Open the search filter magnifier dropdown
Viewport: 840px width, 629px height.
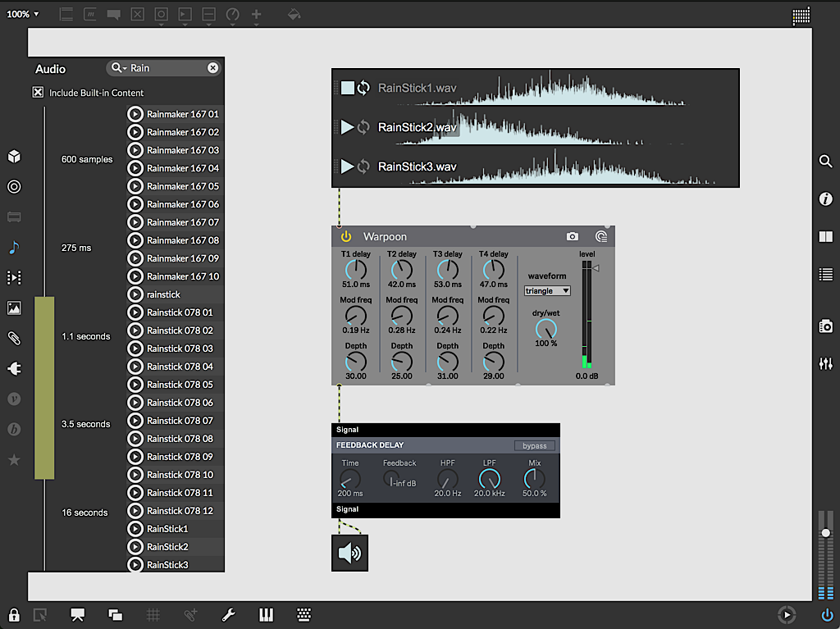point(120,68)
